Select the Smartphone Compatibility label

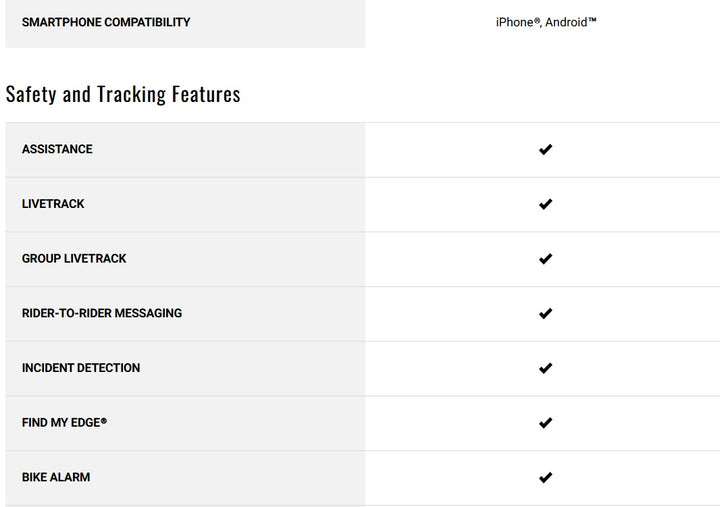[x=106, y=22]
